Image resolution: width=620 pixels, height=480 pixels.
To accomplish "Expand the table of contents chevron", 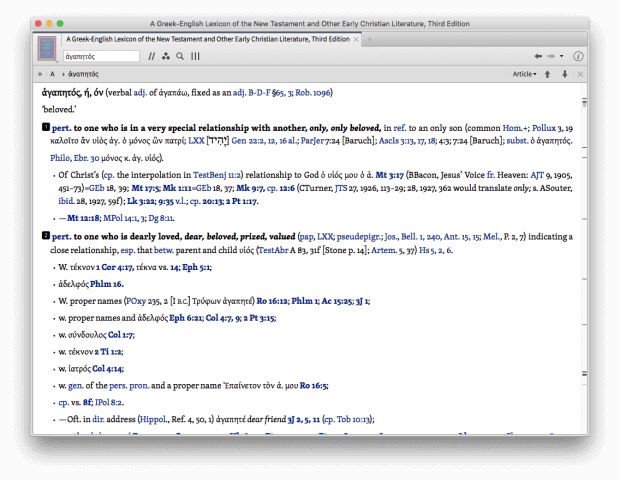I will click(x=40, y=74).
